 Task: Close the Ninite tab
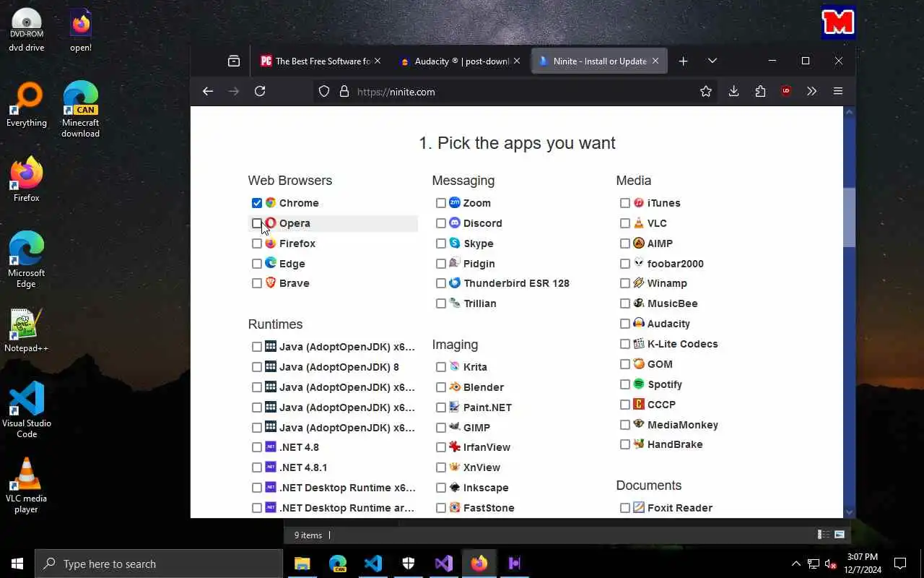[x=655, y=61]
